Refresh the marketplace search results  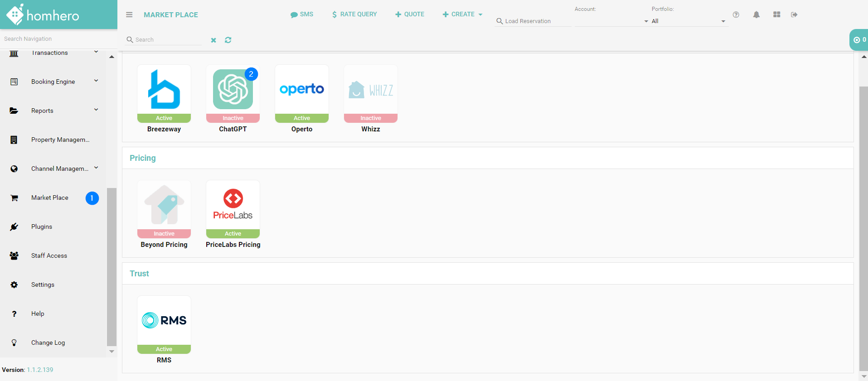pyautogui.click(x=228, y=40)
